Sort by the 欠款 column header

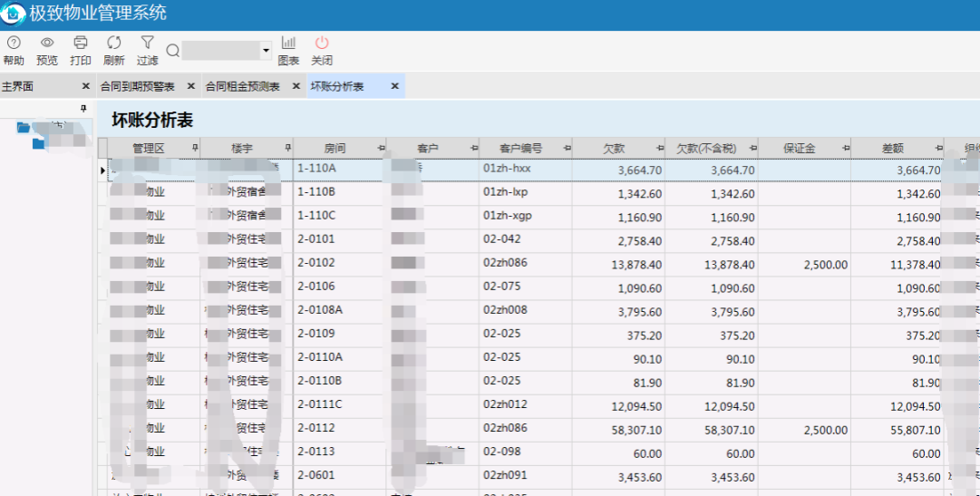(x=614, y=148)
